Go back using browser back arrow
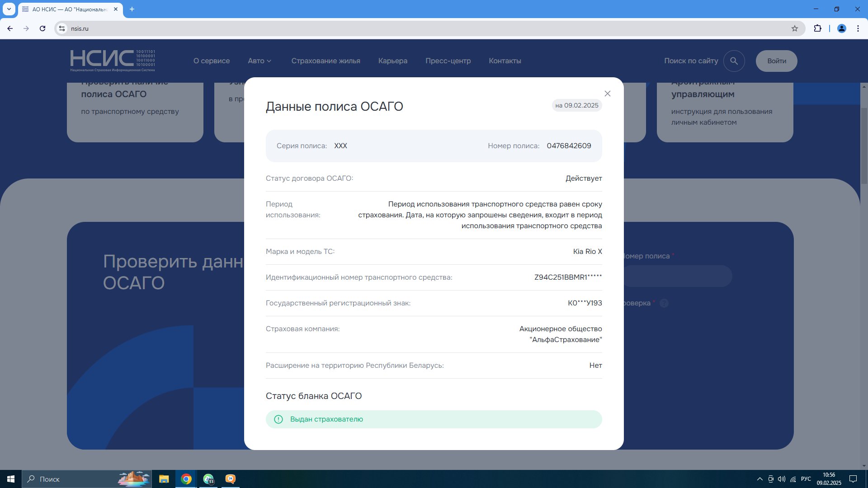868x488 pixels. pos(10,28)
